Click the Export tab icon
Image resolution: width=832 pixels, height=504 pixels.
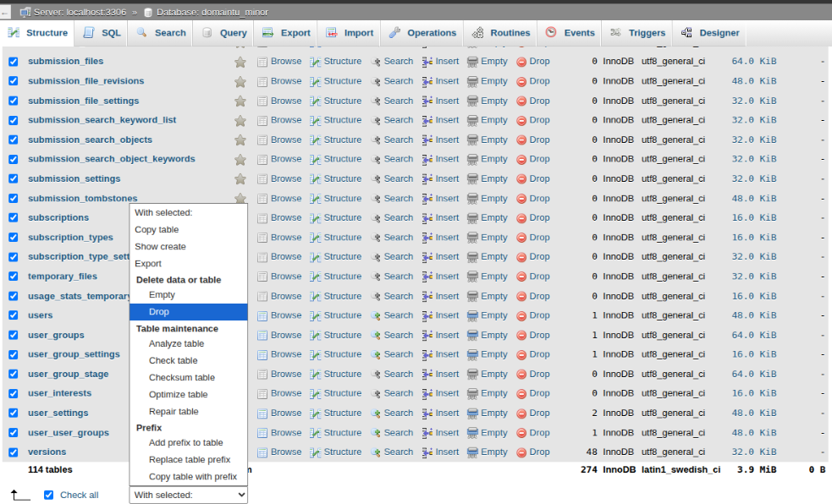[268, 32]
